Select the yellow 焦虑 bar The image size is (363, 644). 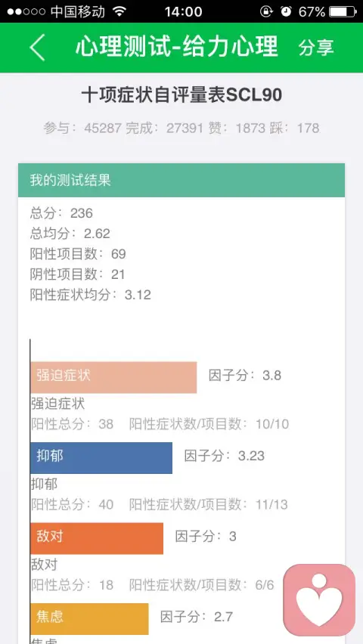click(x=89, y=619)
